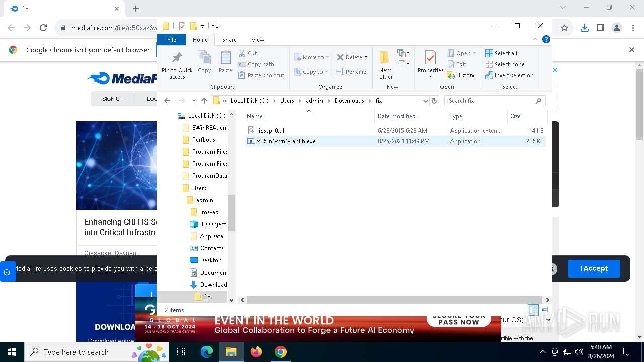The image size is (644, 362).
Task: Create a New folder from the ribbon
Action: point(385,65)
